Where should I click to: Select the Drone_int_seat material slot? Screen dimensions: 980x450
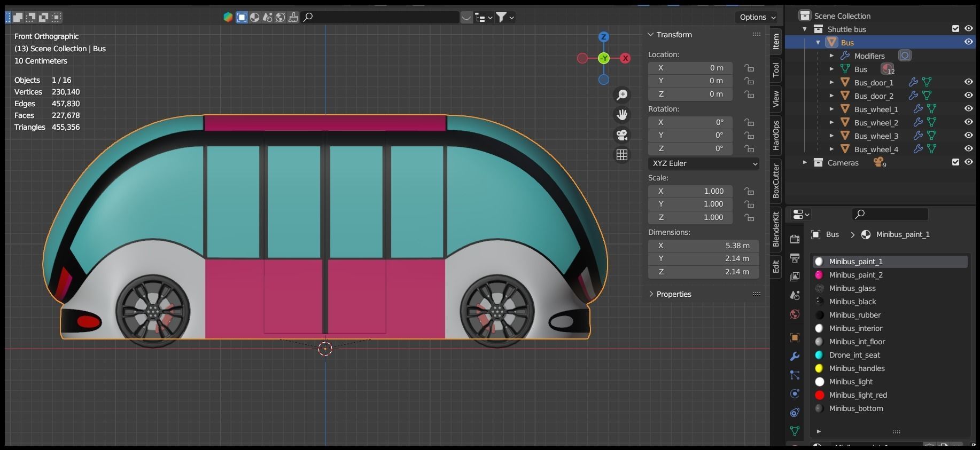890,355
